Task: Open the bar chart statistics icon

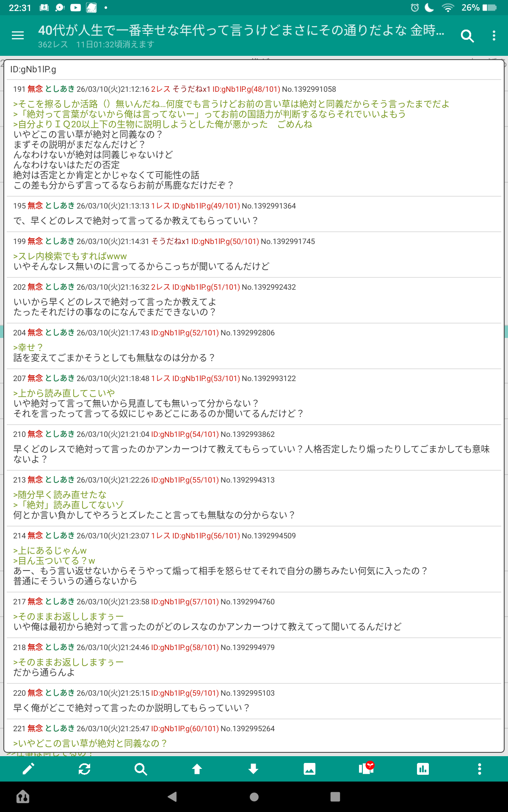Action: click(x=422, y=769)
